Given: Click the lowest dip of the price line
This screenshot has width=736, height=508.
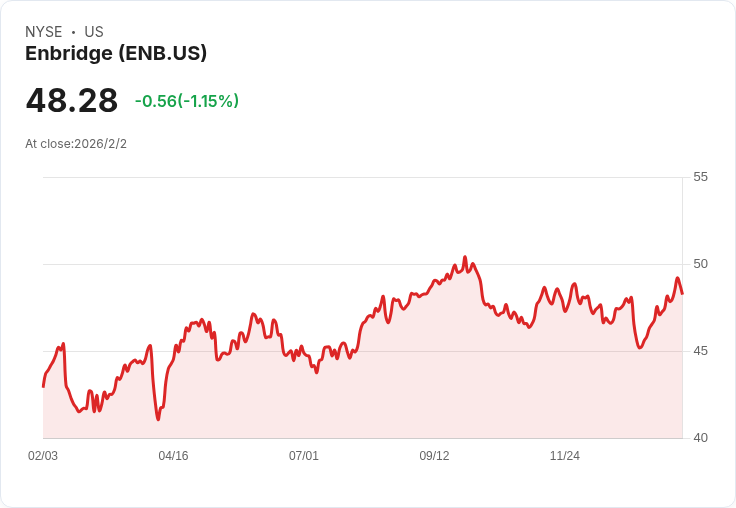Looking at the screenshot, I should click(x=158, y=419).
